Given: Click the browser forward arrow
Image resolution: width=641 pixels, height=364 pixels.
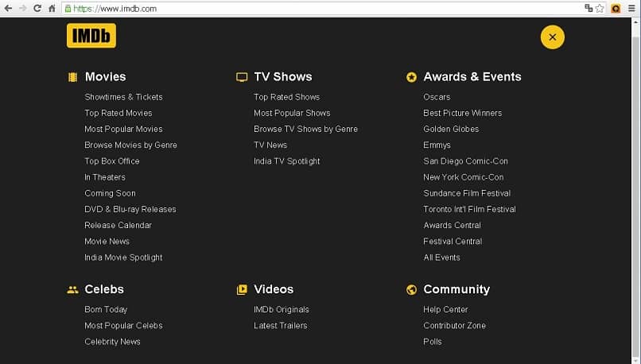Looking at the screenshot, I should [23, 8].
